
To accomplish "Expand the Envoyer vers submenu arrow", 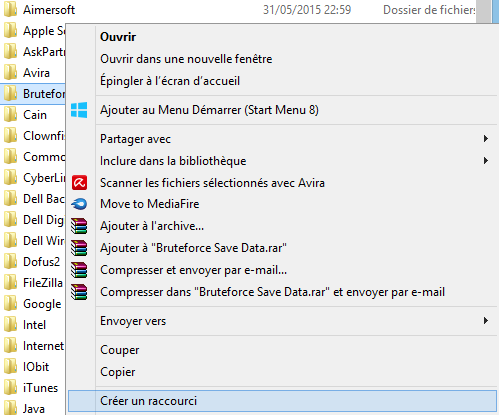I will (486, 321).
